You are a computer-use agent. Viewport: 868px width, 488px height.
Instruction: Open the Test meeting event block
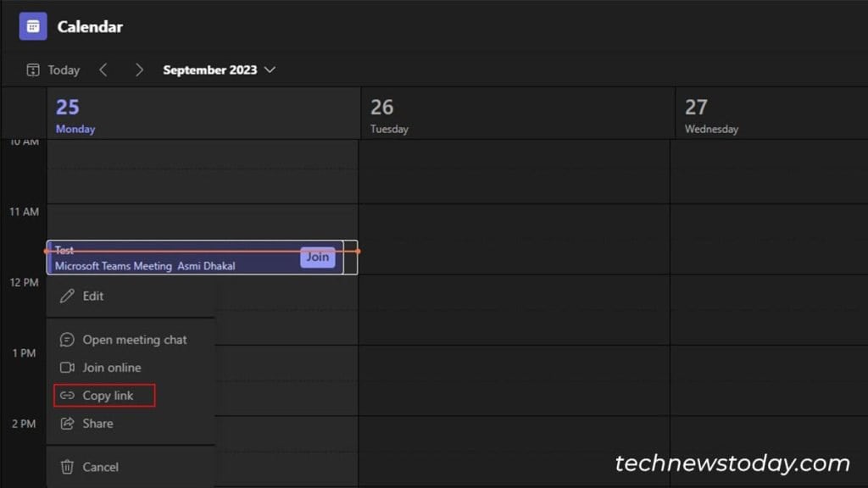170,258
